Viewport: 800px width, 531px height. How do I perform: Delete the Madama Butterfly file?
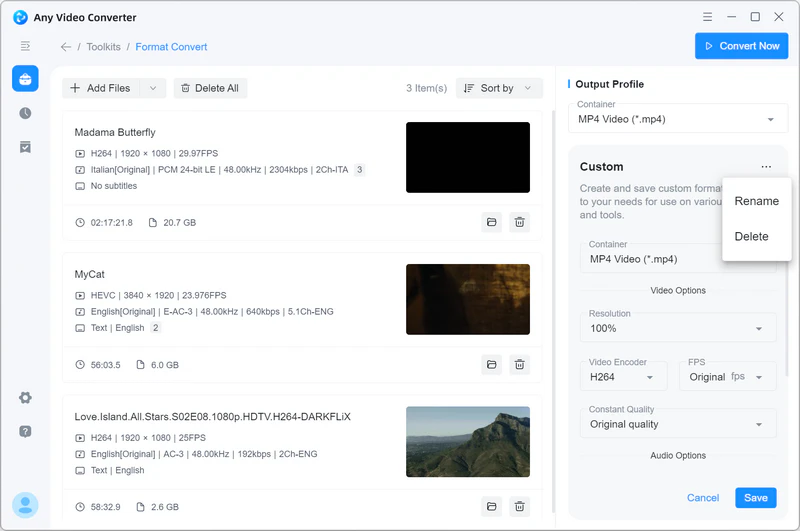(x=519, y=222)
